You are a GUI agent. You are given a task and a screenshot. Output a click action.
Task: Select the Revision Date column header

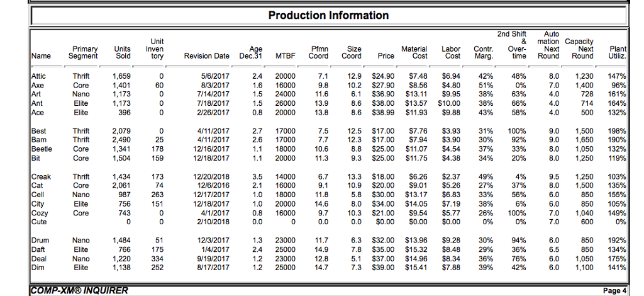[x=206, y=56]
